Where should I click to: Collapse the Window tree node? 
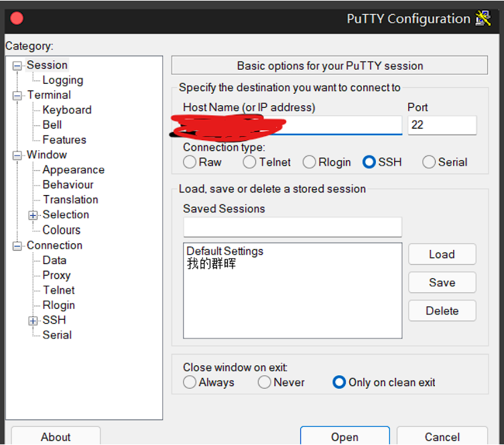[17, 155]
